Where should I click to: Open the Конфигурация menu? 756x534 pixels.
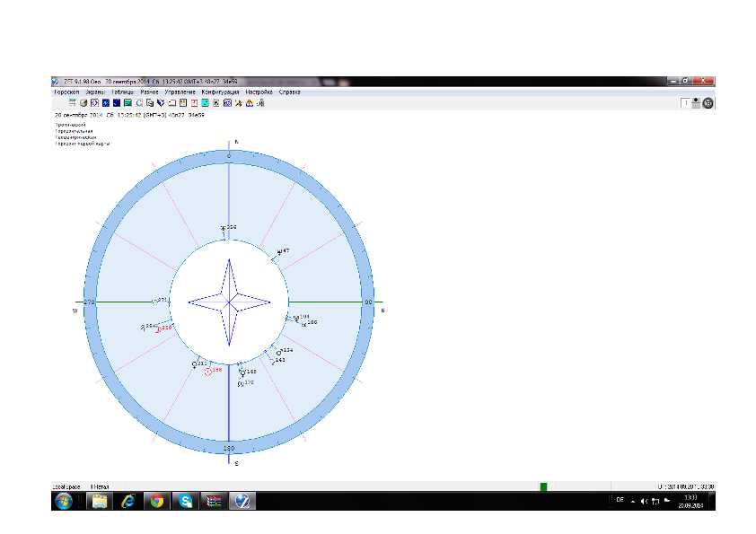pyautogui.click(x=220, y=92)
